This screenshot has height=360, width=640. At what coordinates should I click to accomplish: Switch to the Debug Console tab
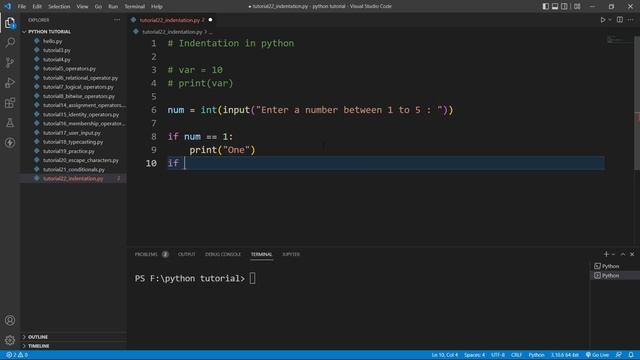click(223, 254)
